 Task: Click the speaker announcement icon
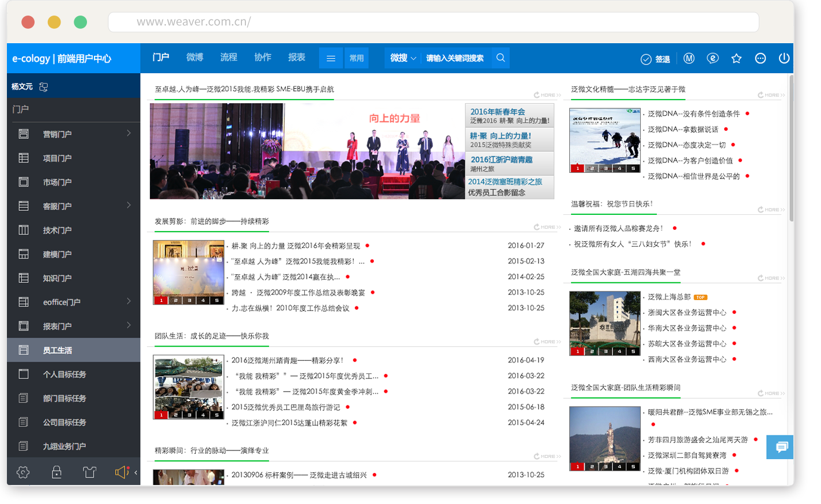pyautogui.click(x=122, y=472)
